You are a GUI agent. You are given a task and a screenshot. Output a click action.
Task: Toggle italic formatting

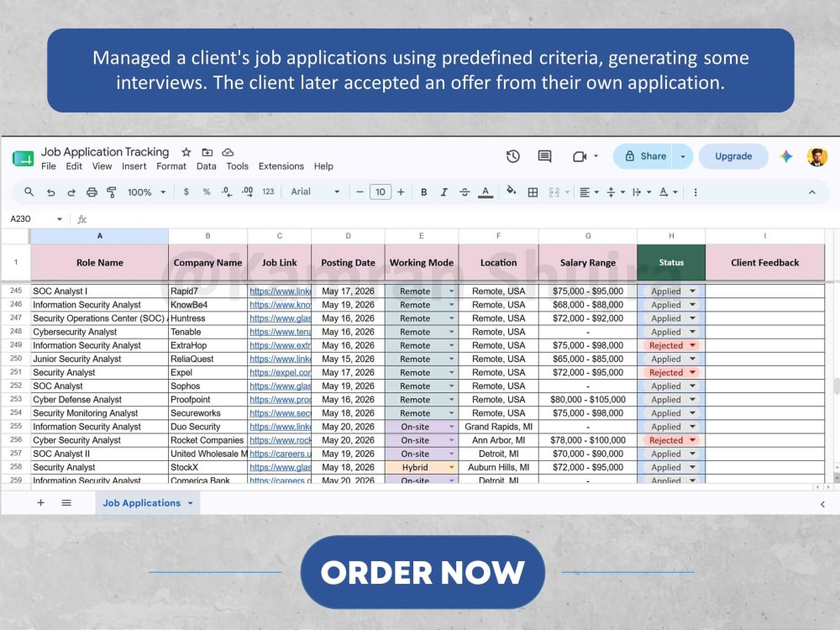(444, 192)
